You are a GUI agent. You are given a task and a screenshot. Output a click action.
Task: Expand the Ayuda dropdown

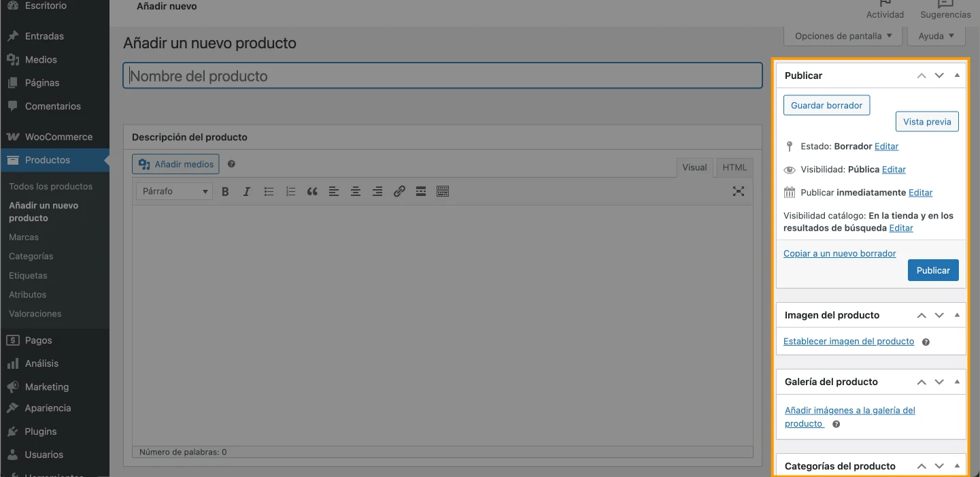936,36
